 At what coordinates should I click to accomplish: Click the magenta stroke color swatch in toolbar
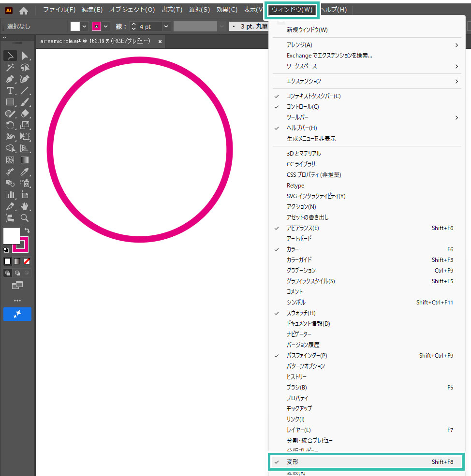click(22, 245)
